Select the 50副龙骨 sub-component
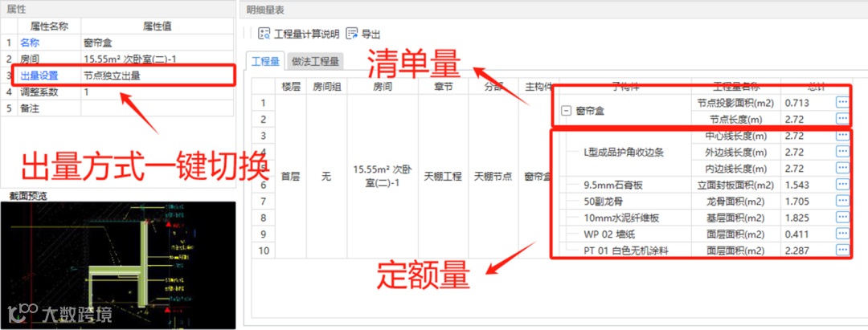868x330 pixels. click(604, 202)
